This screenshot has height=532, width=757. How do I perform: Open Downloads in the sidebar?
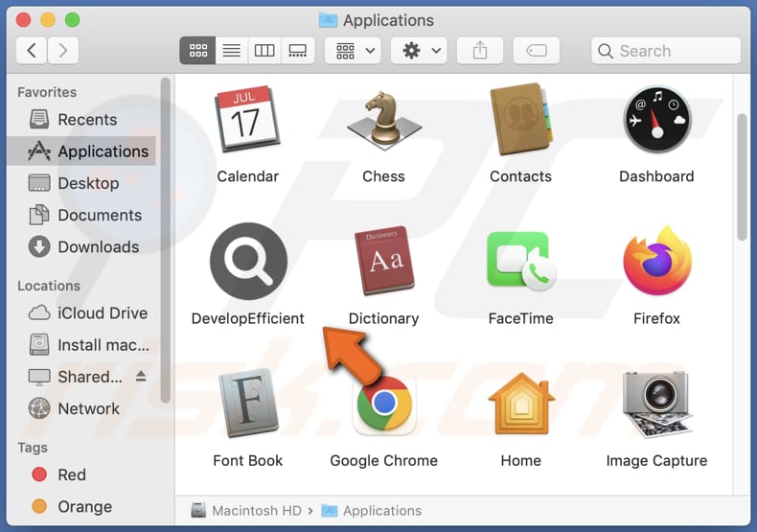(81, 246)
